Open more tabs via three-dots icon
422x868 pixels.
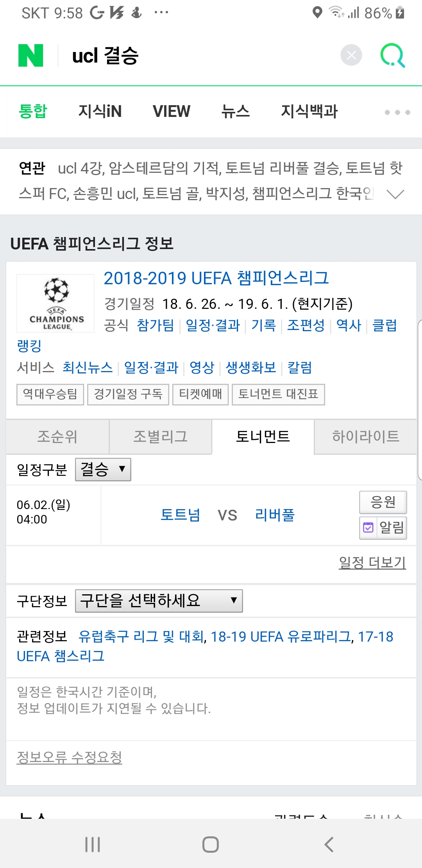point(397,112)
